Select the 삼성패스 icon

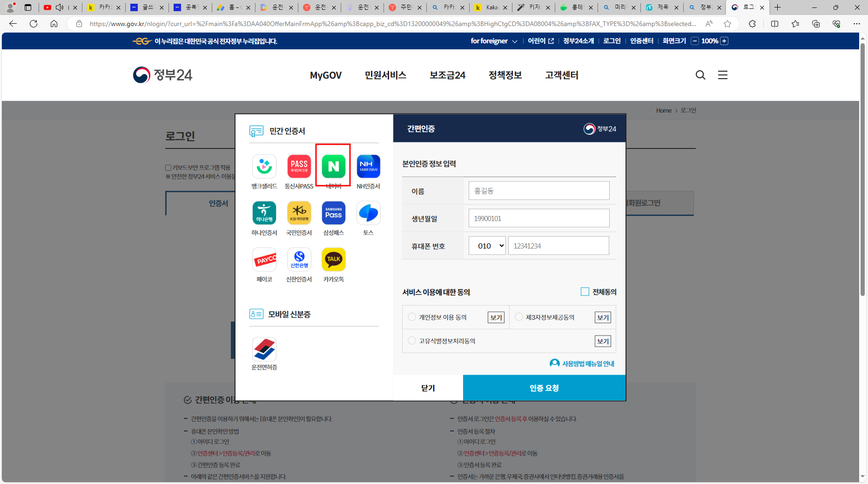333,213
